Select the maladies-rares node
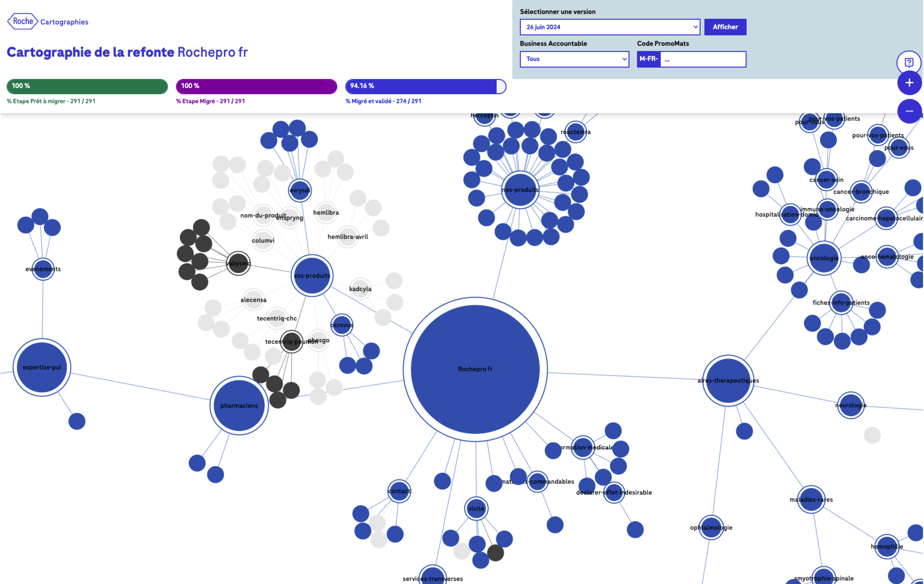Image resolution: width=924 pixels, height=584 pixels. [811, 499]
